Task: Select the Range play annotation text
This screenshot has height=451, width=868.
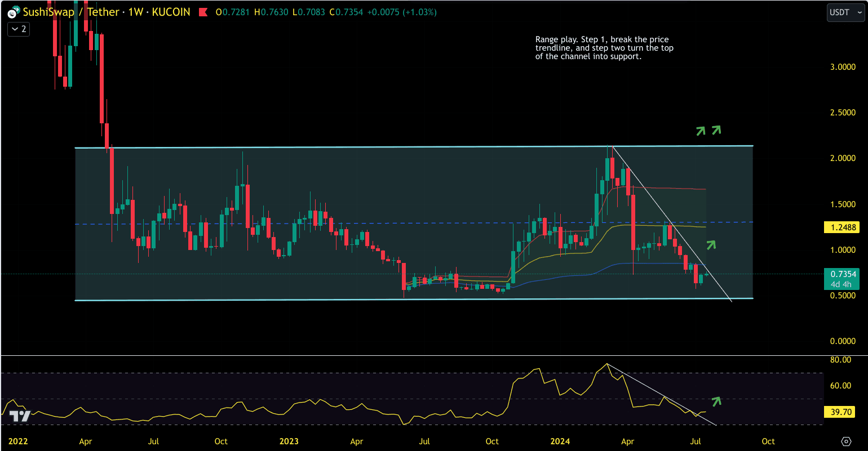Action: pyautogui.click(x=604, y=48)
